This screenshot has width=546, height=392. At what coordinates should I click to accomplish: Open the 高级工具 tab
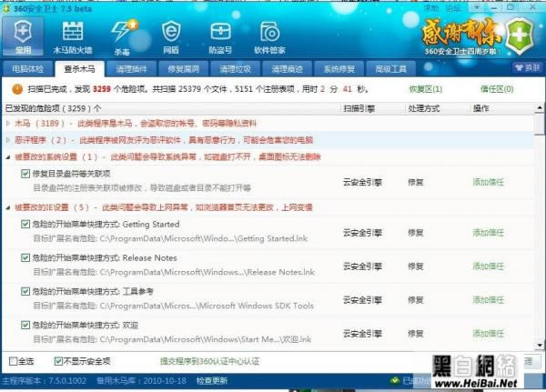click(x=390, y=68)
